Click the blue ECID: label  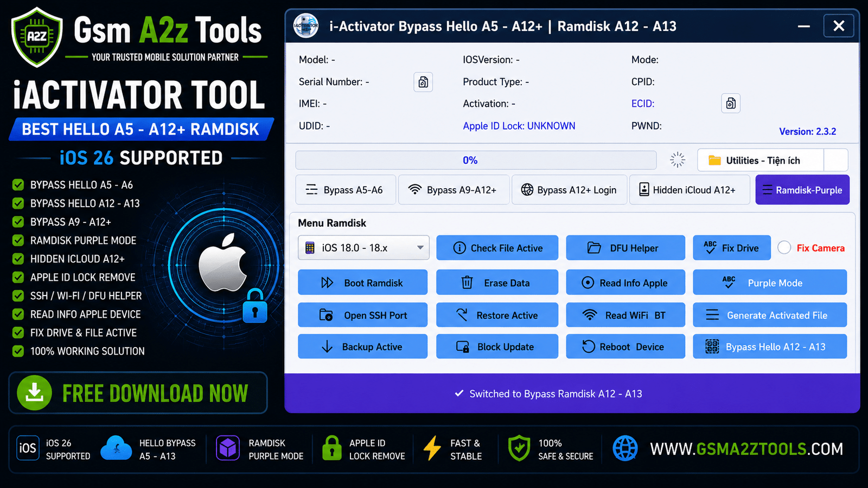pyautogui.click(x=643, y=104)
